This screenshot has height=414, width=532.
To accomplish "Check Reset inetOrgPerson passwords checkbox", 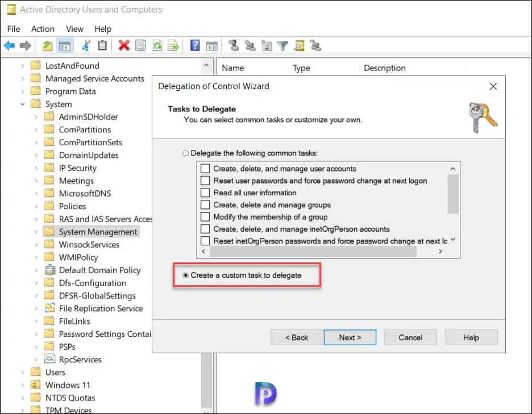I will click(x=205, y=241).
